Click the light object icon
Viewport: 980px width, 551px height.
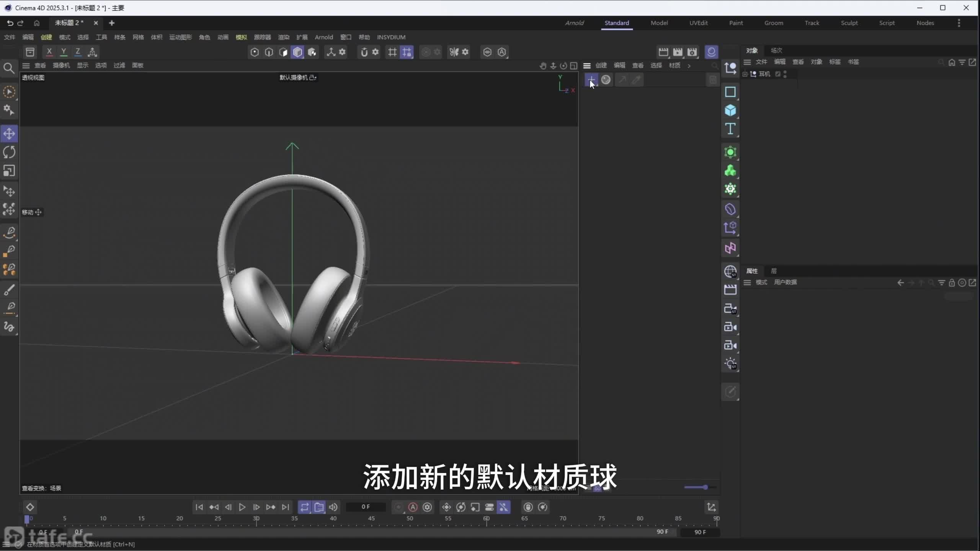pos(730,364)
